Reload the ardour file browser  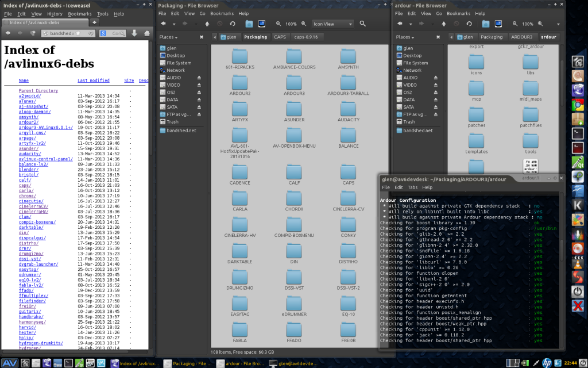click(469, 24)
